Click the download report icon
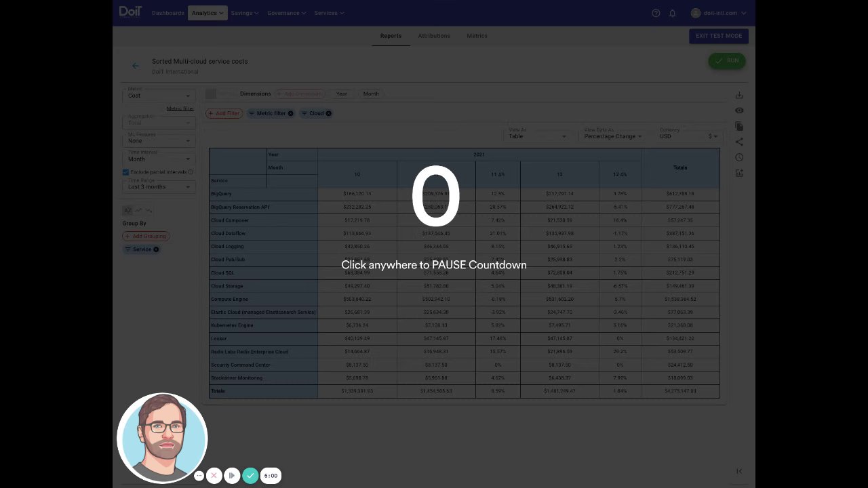This screenshot has height=488, width=868. (739, 95)
